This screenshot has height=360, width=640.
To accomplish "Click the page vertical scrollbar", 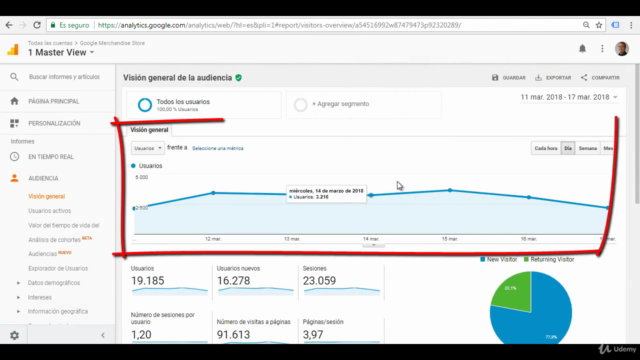I will click(637, 133).
